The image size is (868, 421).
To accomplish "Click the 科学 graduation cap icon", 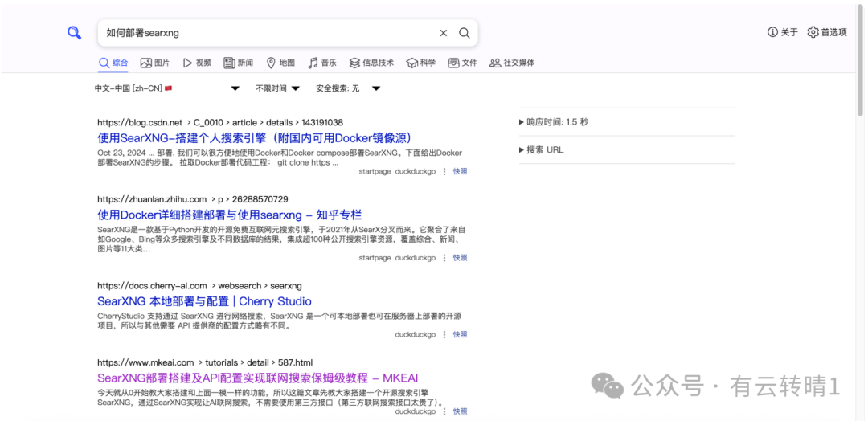I will [411, 63].
